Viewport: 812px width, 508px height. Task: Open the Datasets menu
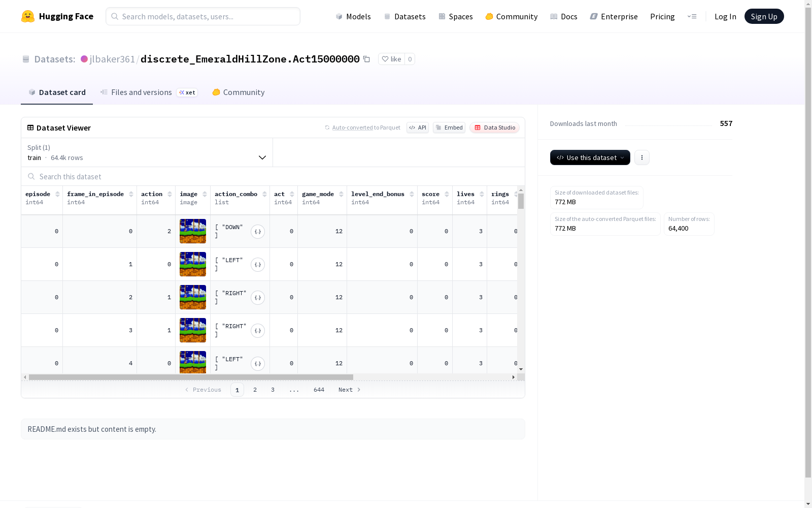point(404,16)
